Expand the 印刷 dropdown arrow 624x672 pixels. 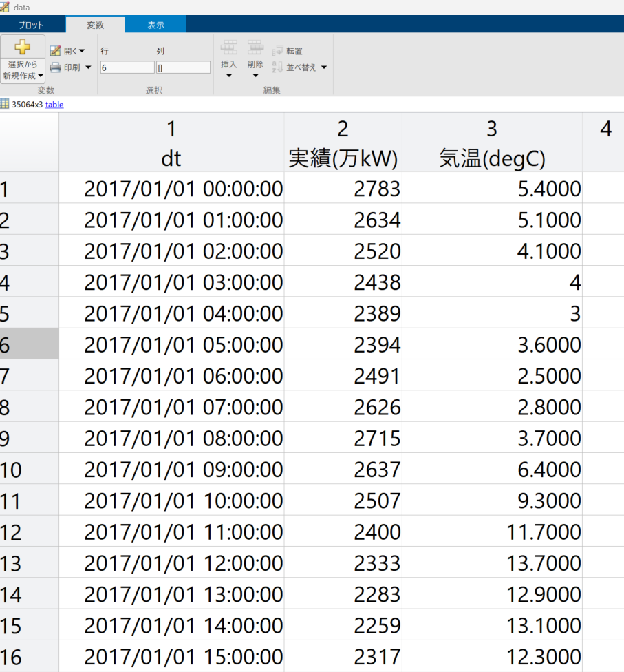(x=88, y=67)
